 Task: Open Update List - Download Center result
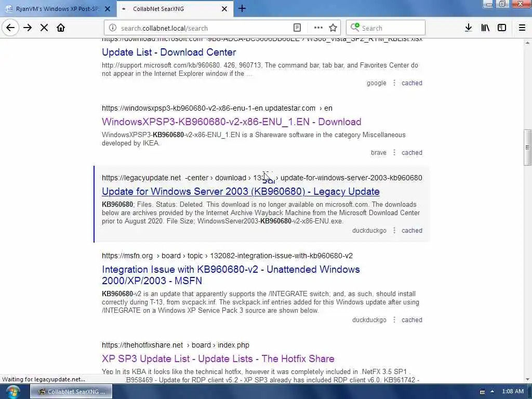[169, 52]
